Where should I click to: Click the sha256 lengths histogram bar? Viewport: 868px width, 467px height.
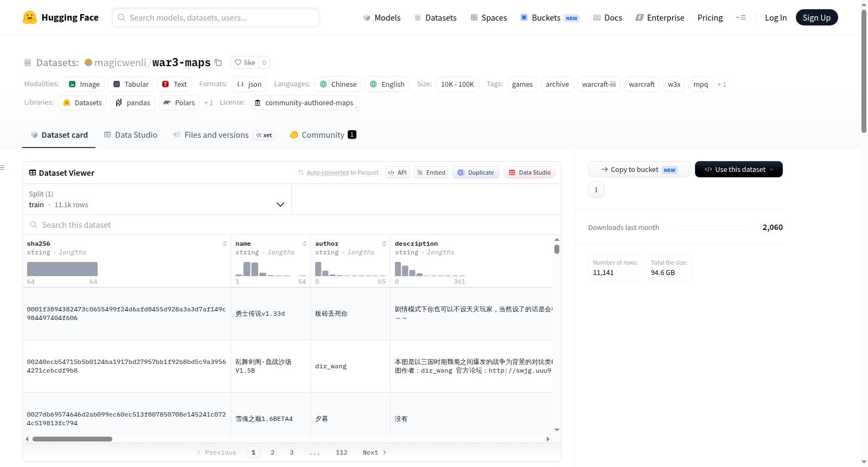[62, 269]
